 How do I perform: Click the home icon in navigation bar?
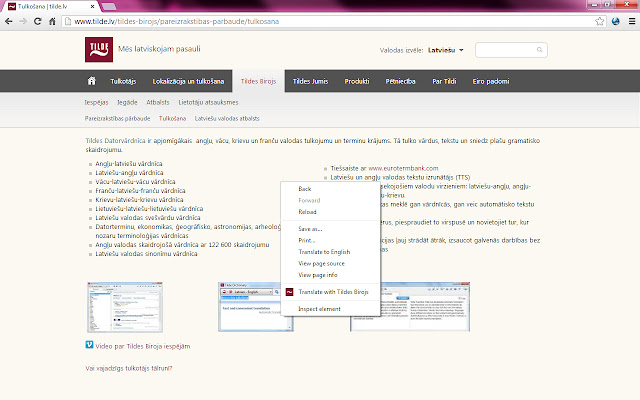pos(91,81)
